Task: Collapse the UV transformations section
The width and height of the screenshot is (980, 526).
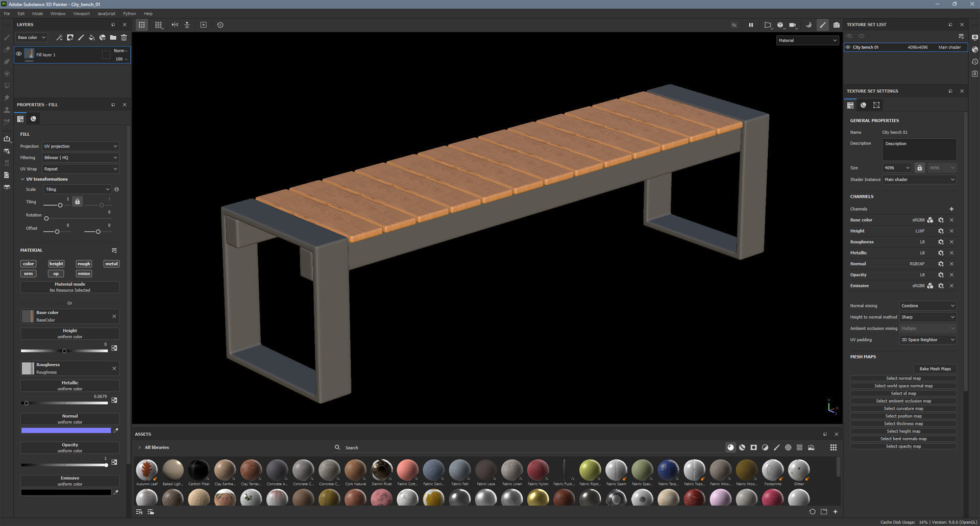Action: tap(22, 179)
